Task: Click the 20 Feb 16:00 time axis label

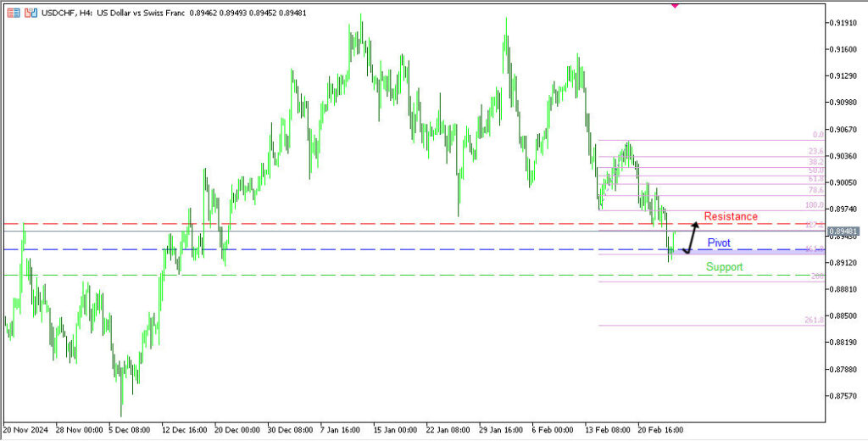Action: coord(660,430)
